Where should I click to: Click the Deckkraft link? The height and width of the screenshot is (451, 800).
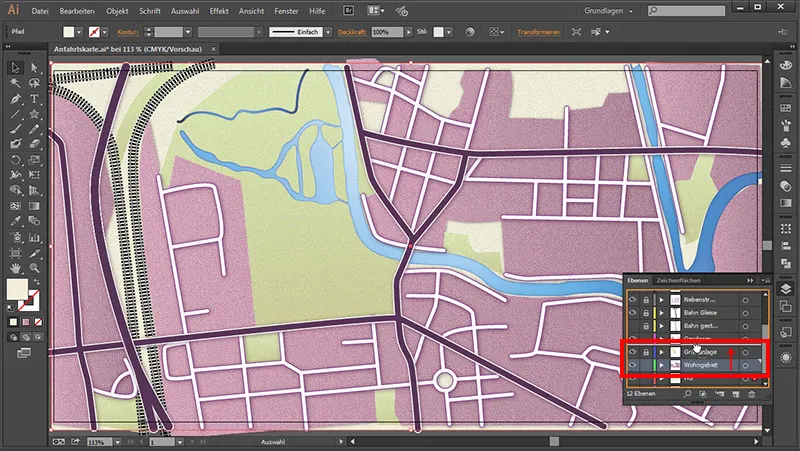tap(352, 32)
